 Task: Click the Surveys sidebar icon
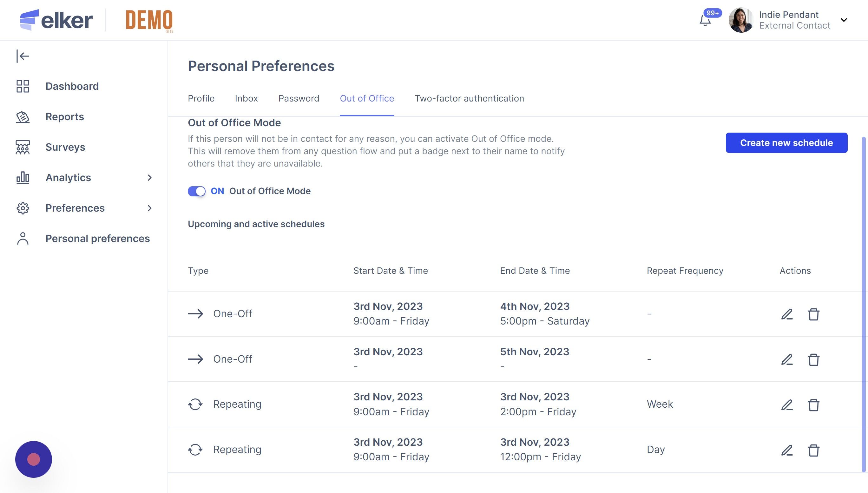pyautogui.click(x=23, y=147)
